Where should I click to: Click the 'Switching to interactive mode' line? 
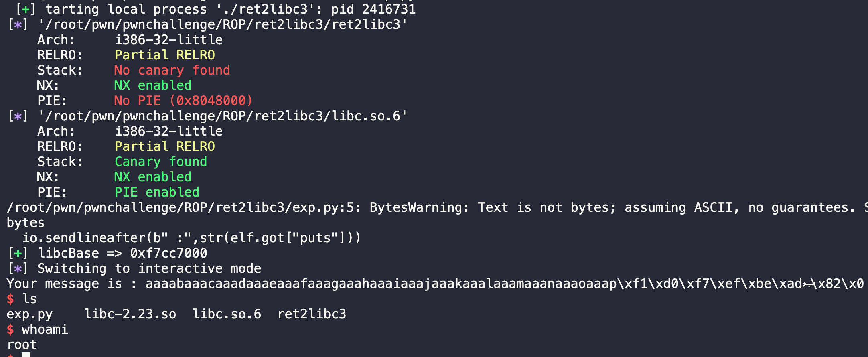tap(149, 268)
